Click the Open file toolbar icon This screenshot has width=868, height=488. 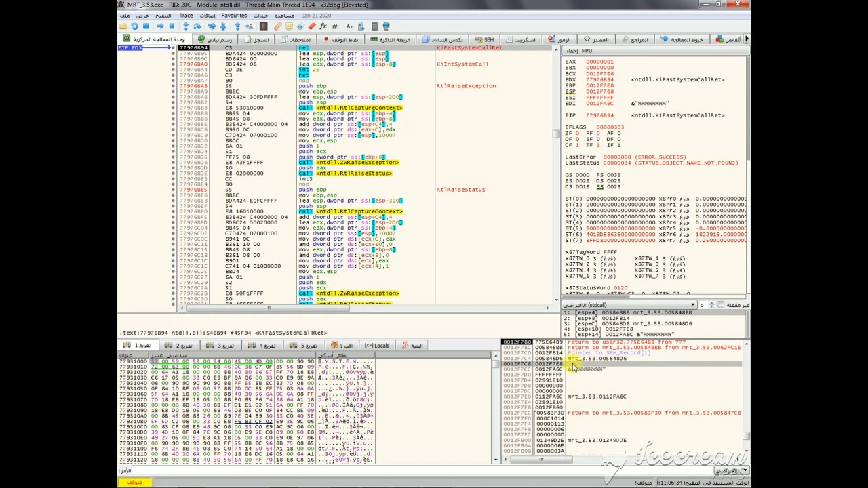point(123,26)
